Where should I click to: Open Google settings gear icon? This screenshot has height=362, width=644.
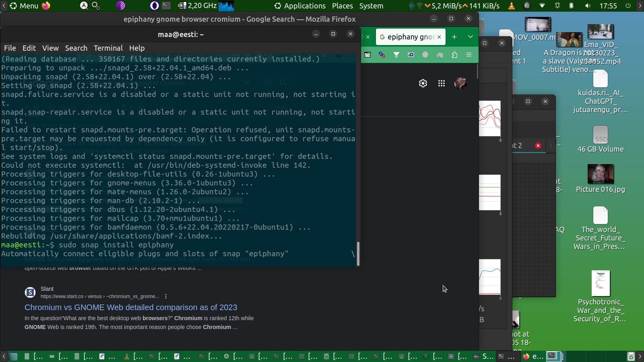[423, 83]
